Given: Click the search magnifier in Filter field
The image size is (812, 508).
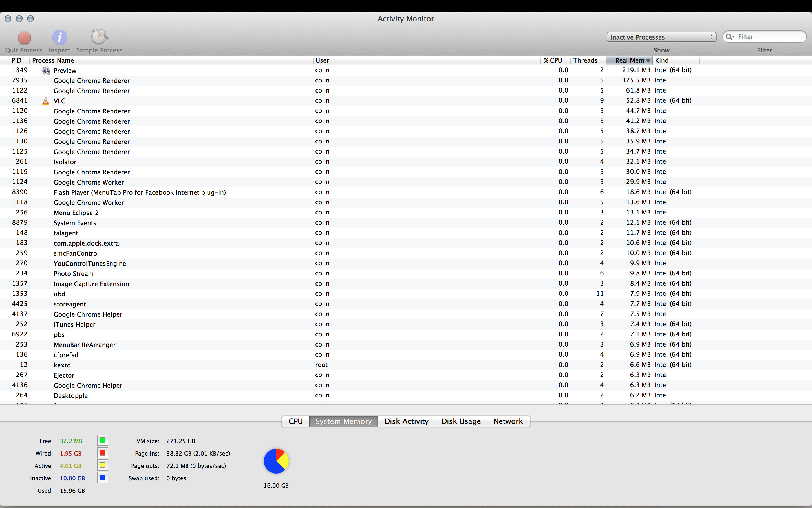Looking at the screenshot, I should (x=729, y=37).
